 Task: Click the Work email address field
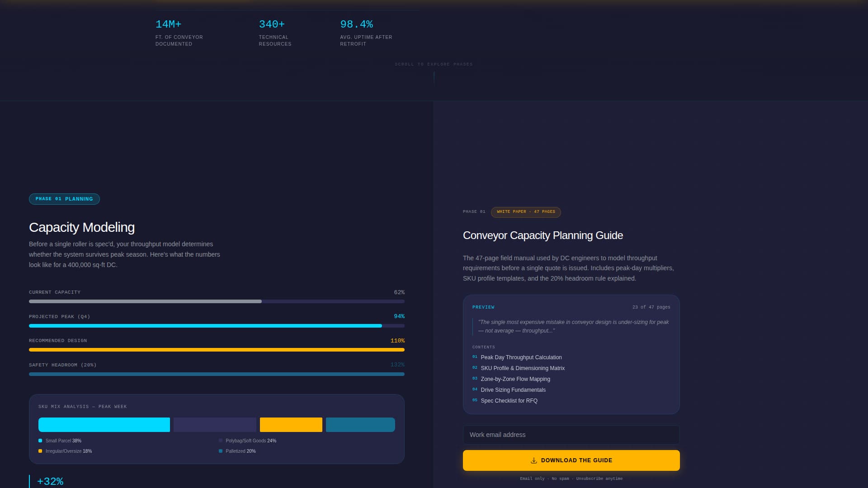point(571,434)
